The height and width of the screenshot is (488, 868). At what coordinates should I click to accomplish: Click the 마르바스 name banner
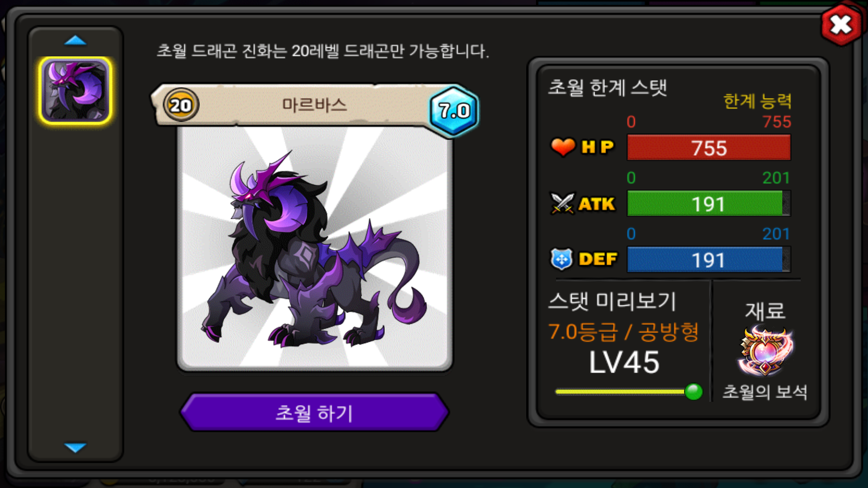[315, 105]
